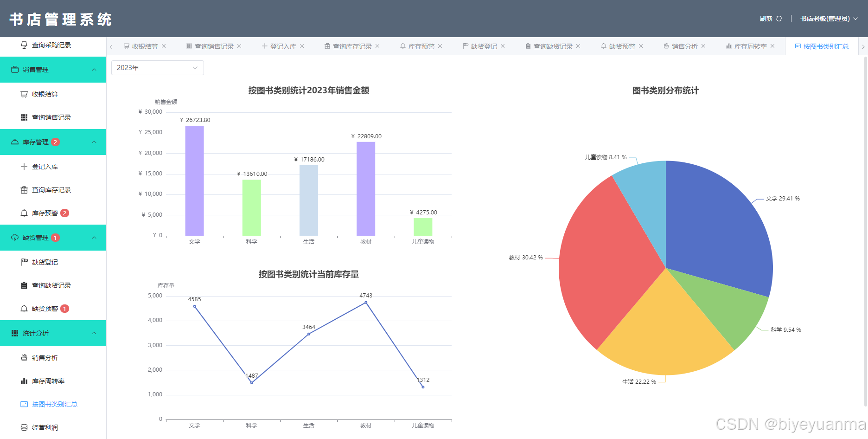Switch to the 销售分析 tab
Viewport: 868px width, 439px height.
[684, 46]
